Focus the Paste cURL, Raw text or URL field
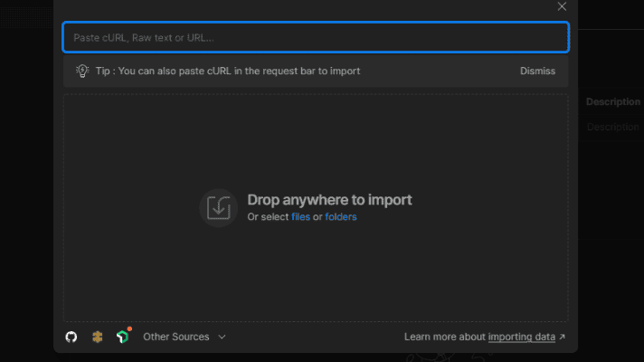This screenshot has width=644, height=362. pos(316,37)
